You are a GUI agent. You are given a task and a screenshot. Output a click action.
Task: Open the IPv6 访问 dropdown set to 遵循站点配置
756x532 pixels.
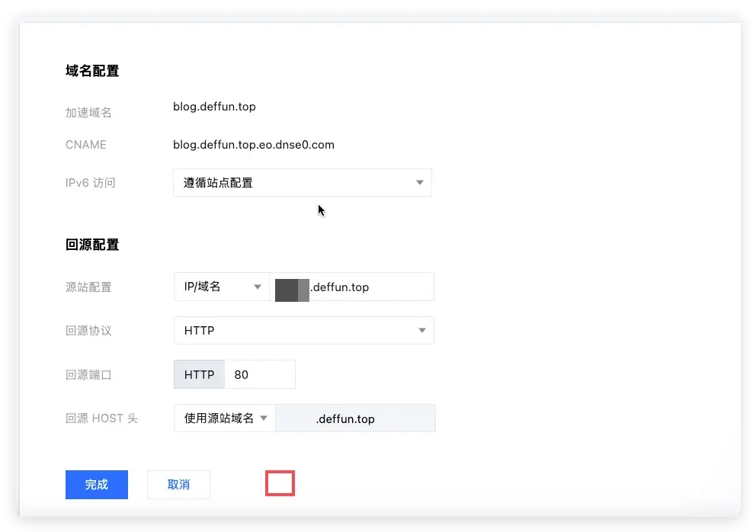[x=302, y=183]
